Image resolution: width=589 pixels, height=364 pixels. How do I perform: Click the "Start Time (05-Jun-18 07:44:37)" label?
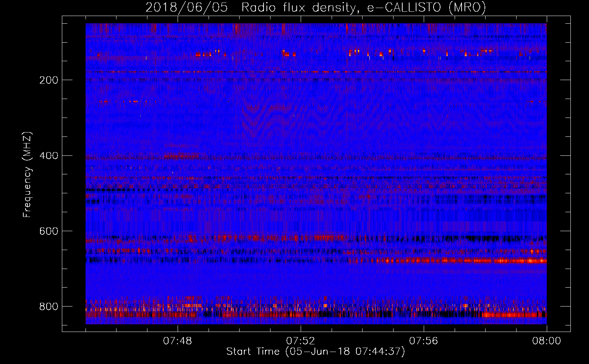pyautogui.click(x=316, y=352)
